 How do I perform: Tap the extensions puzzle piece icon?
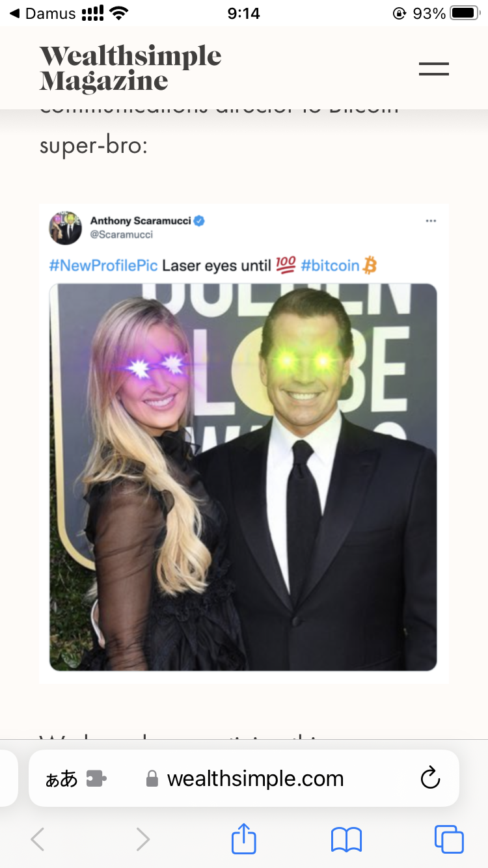click(96, 778)
